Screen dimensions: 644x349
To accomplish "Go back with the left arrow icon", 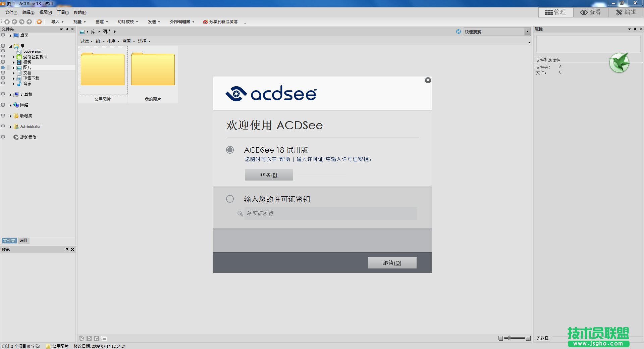I will click(x=14, y=22).
